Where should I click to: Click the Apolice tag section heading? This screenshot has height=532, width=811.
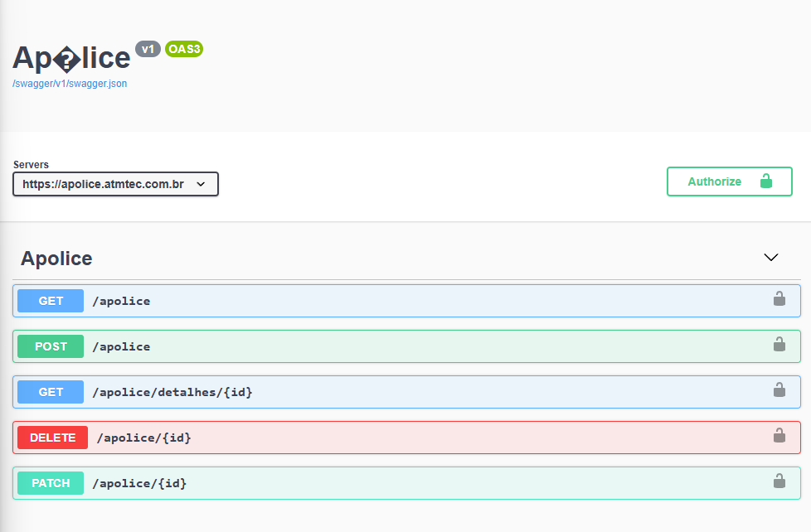tap(56, 259)
